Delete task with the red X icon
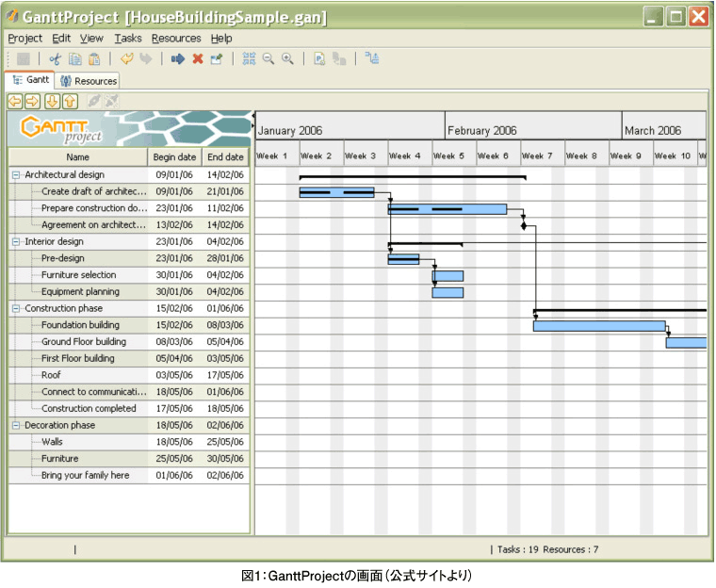This screenshot has height=588, width=716. [198, 58]
